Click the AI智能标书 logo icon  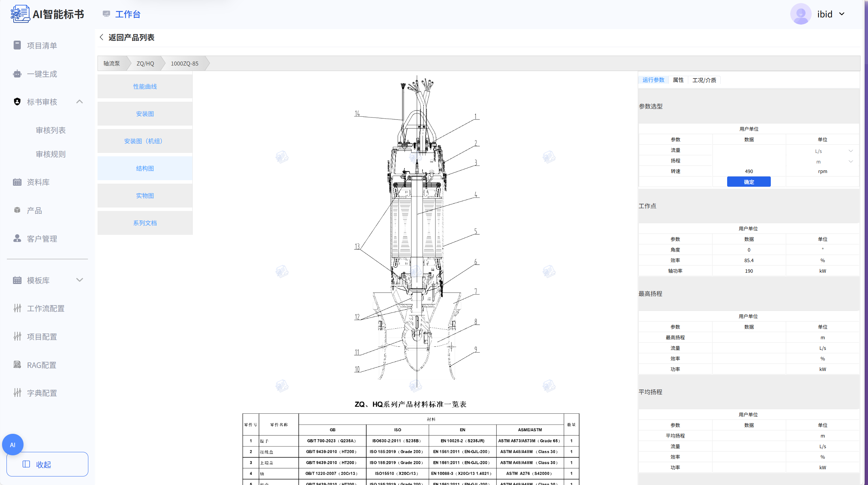coord(20,14)
